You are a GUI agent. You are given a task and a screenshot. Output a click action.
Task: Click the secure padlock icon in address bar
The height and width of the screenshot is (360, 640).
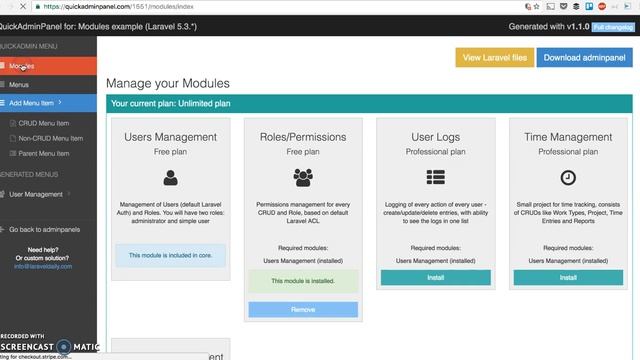click(x=38, y=7)
